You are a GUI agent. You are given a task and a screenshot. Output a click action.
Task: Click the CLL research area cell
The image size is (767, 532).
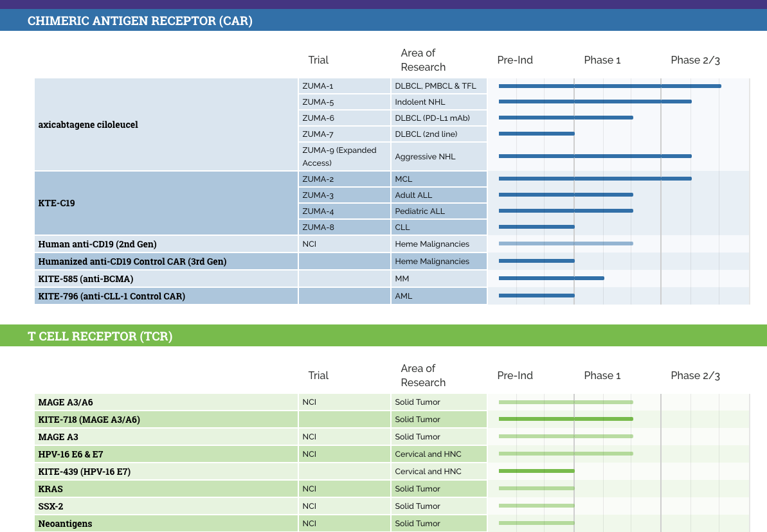438,227
